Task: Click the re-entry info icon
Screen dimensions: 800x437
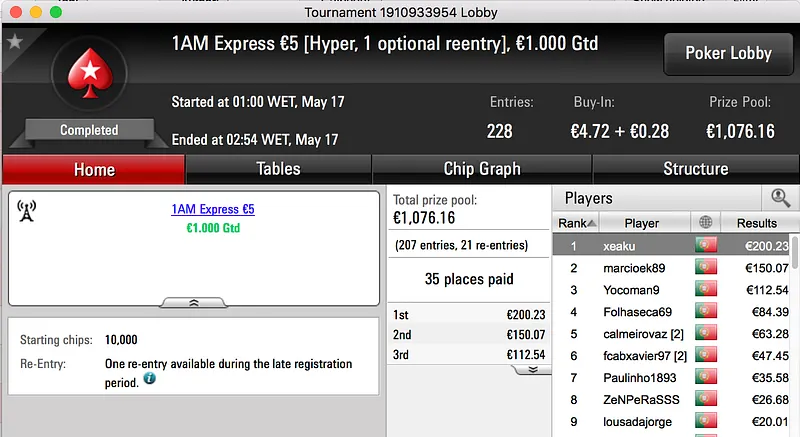Action: 150,380
